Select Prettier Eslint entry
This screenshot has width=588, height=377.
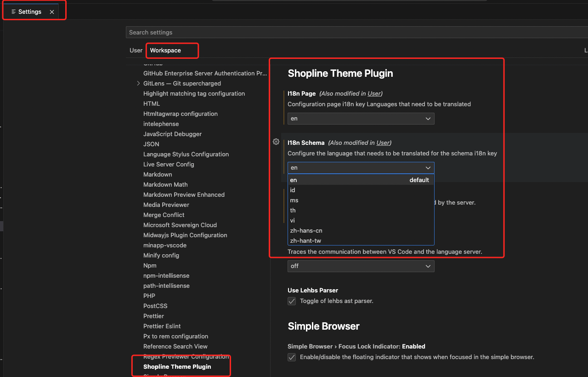click(162, 326)
